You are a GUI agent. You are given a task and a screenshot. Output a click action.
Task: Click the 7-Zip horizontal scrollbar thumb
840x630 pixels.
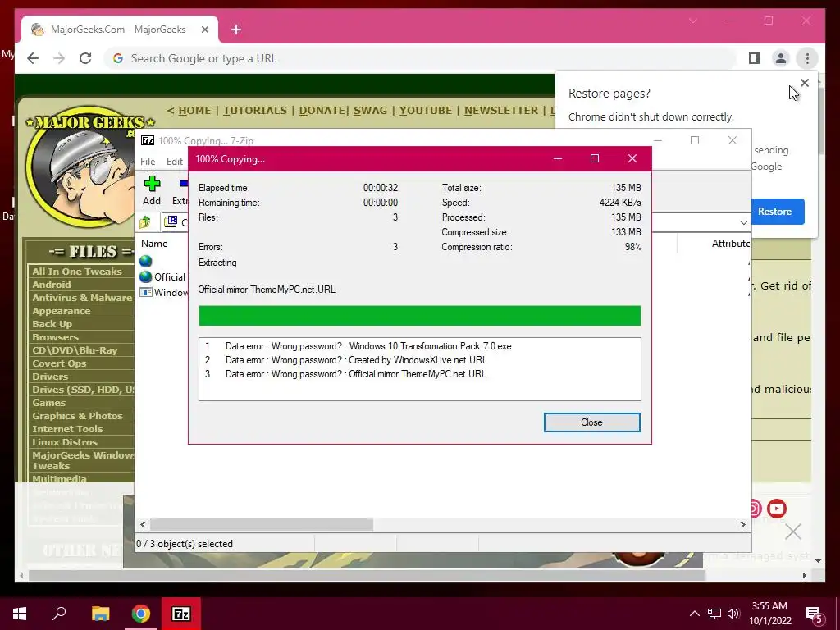(x=262, y=524)
